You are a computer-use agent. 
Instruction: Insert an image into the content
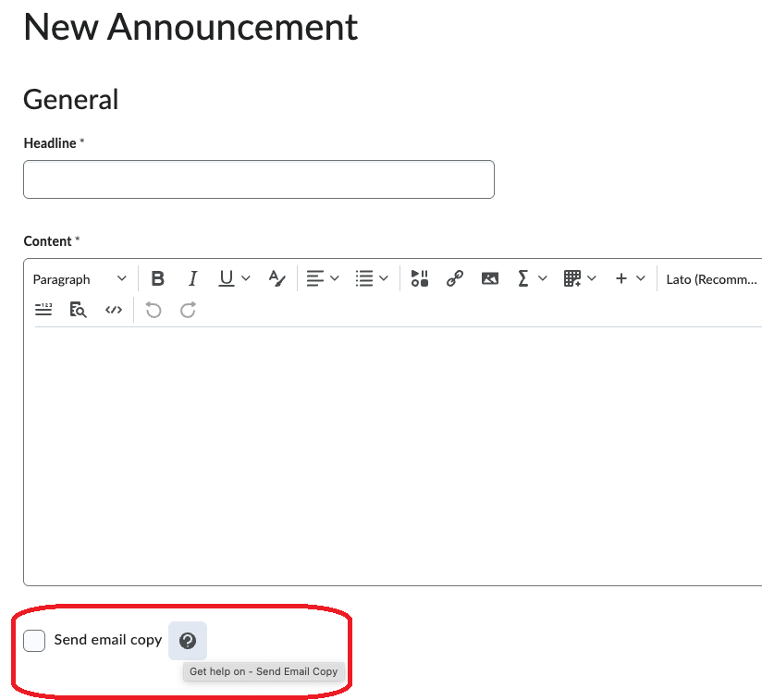point(489,278)
